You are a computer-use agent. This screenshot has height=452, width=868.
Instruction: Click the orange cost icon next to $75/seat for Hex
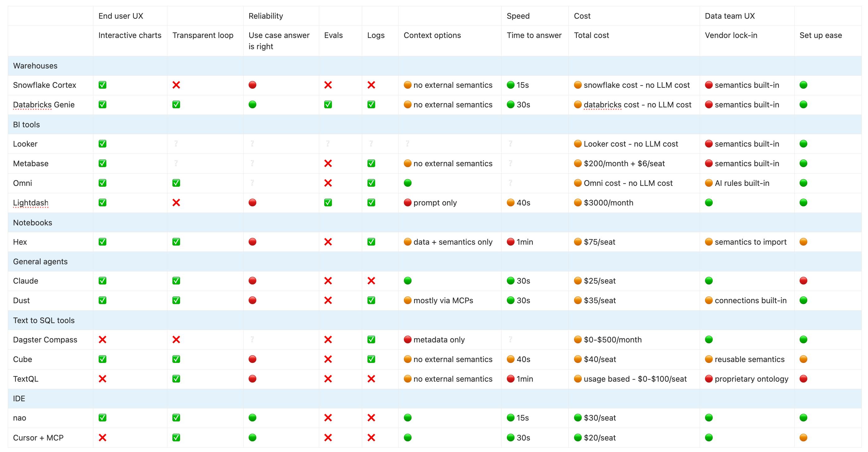(577, 242)
